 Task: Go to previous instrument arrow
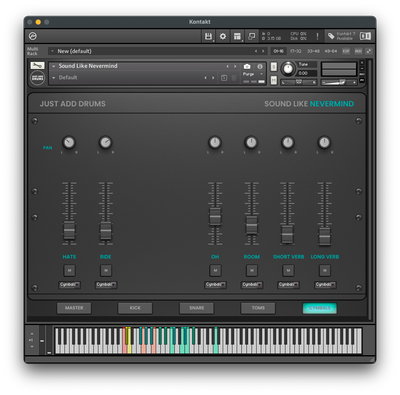click(228, 66)
